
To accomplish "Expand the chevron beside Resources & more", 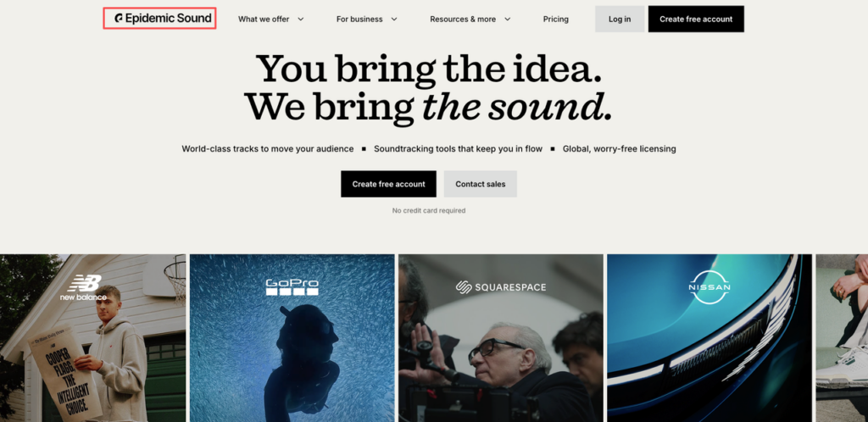I will [x=507, y=19].
